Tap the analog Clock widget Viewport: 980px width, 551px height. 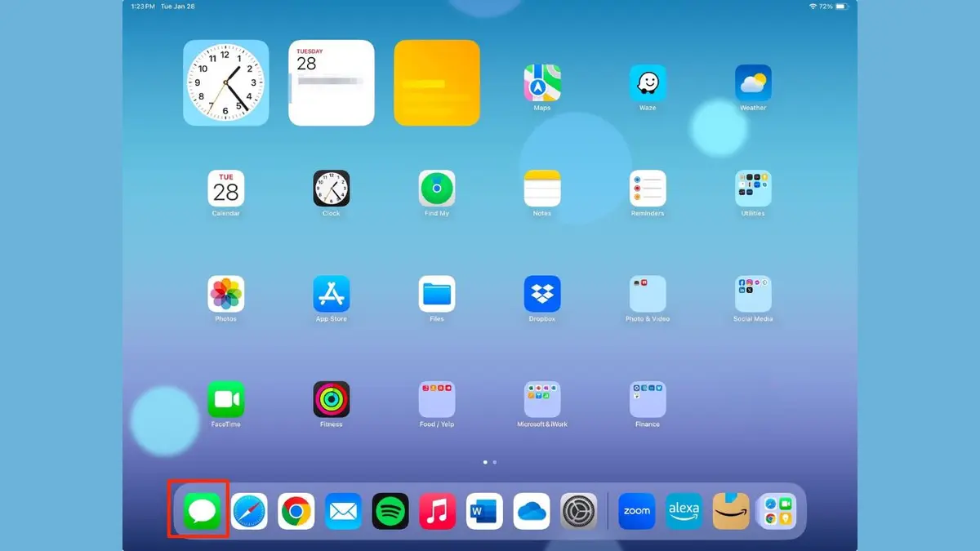[x=225, y=82]
